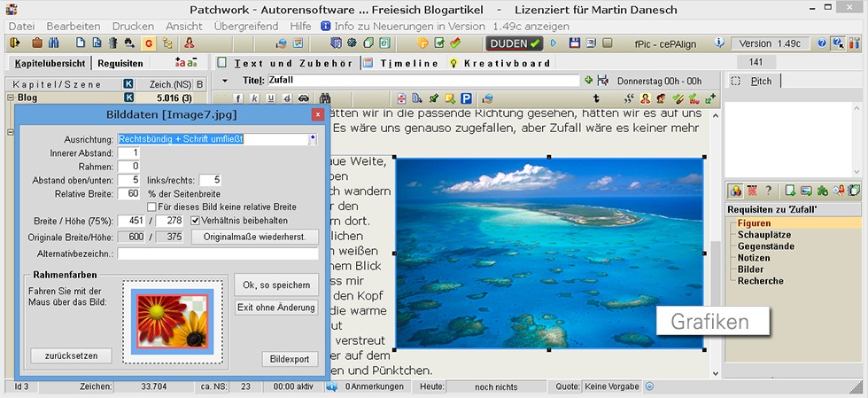Click the highlighted red 'G' toolbar icon
The image size is (868, 398).
coord(149,43)
